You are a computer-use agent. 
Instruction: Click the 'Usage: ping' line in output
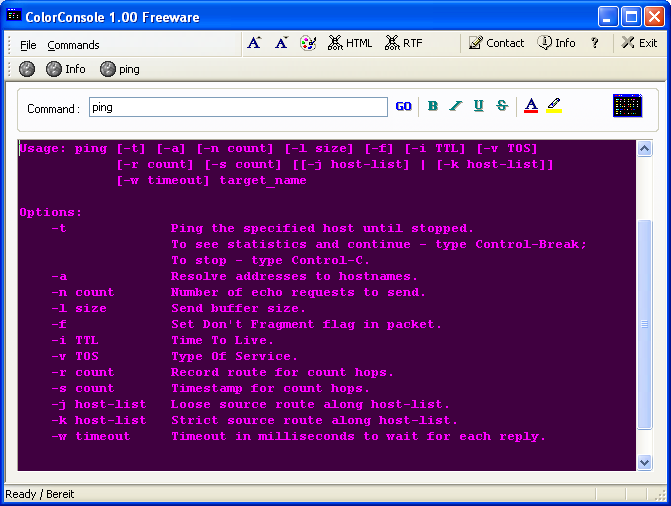point(278,149)
